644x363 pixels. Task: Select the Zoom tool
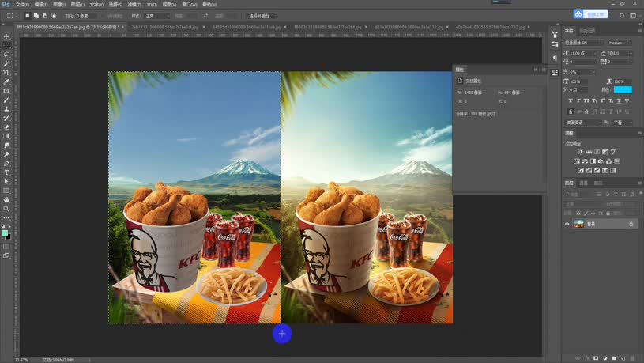click(x=6, y=209)
